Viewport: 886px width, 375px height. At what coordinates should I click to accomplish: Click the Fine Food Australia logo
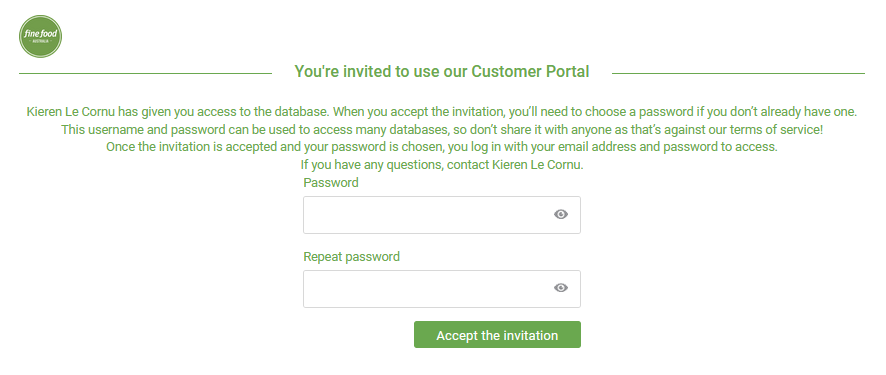[40, 37]
